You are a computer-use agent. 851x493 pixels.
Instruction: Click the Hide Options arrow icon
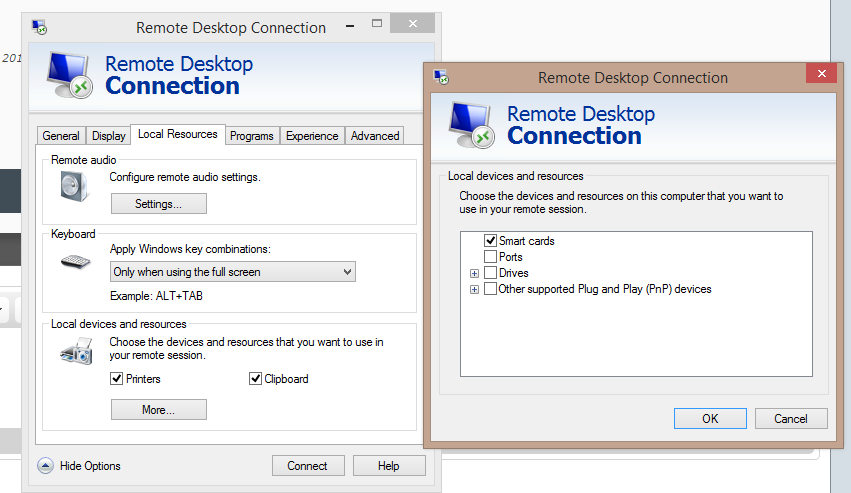tap(46, 466)
